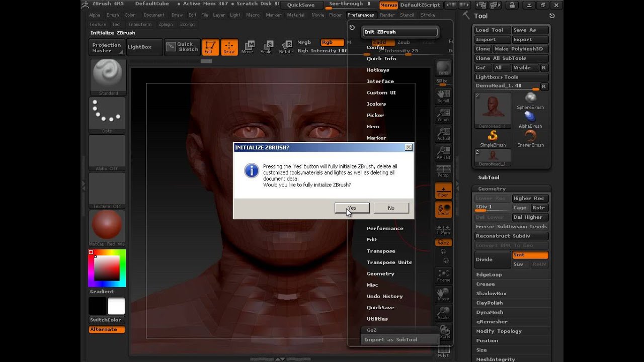Image resolution: width=644 pixels, height=362 pixels.
Task: Click the Lightbox Tools button
Action: point(511,77)
